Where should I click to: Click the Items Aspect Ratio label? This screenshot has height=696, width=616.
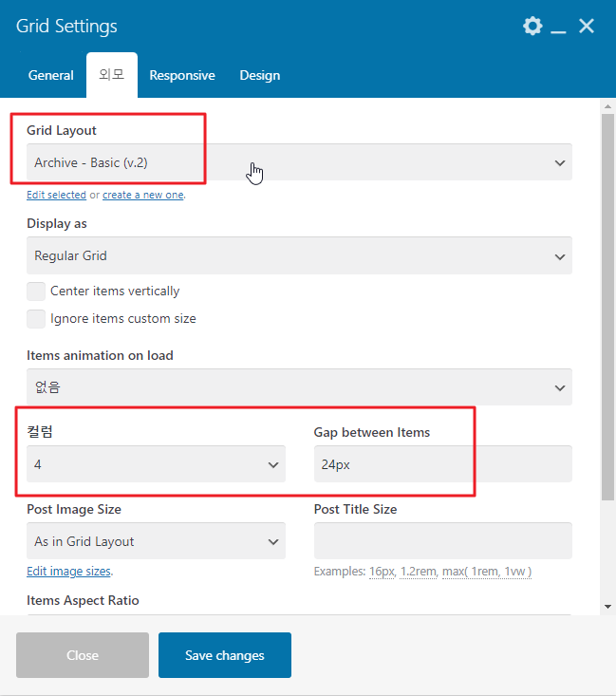pos(83,600)
